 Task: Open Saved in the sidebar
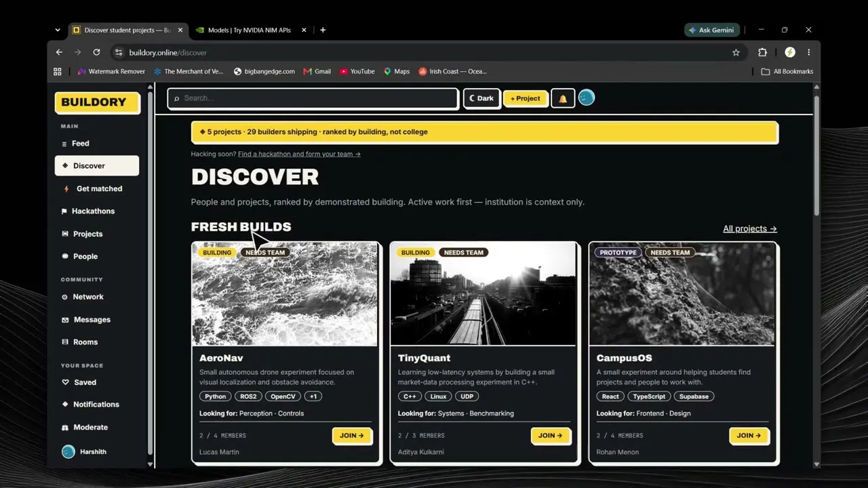tap(97, 382)
